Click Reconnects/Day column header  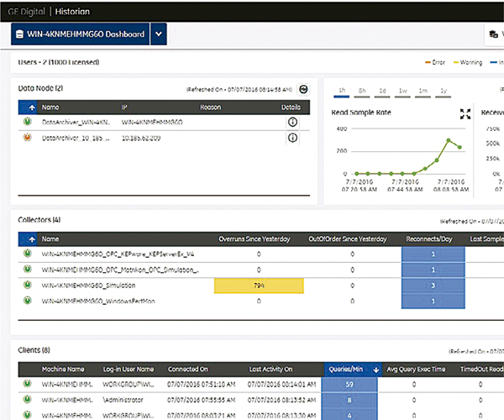tap(429, 239)
